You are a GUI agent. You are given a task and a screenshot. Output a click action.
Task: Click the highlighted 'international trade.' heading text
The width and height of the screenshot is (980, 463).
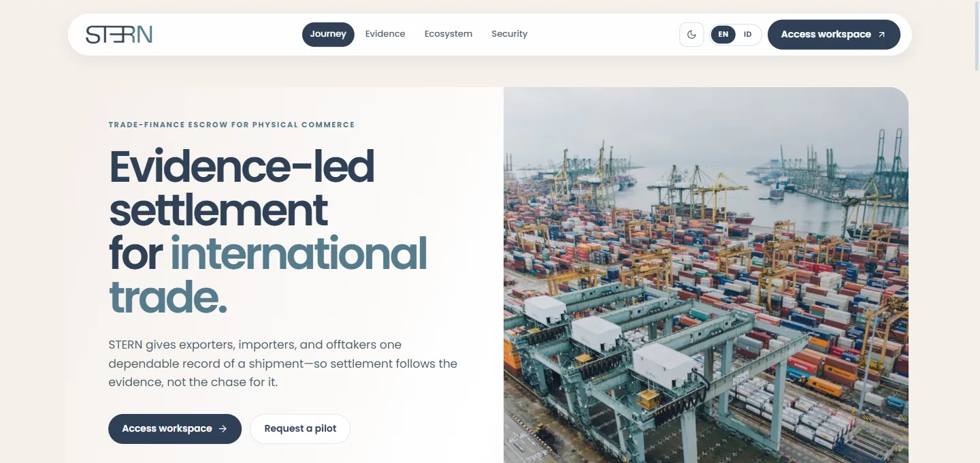pyautogui.click(x=268, y=275)
